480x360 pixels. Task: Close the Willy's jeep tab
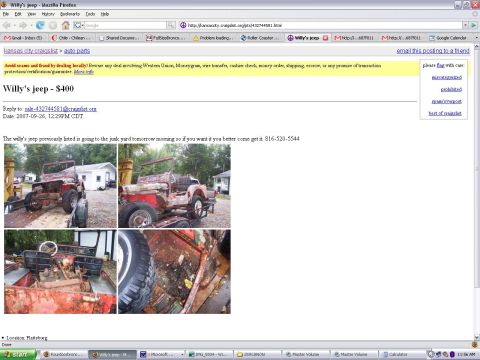click(325, 38)
